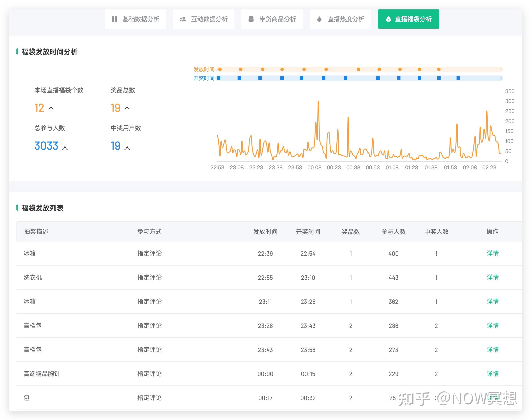The width and height of the screenshot is (531, 420).
Task: Click participant count 286
Action: [x=394, y=326]
